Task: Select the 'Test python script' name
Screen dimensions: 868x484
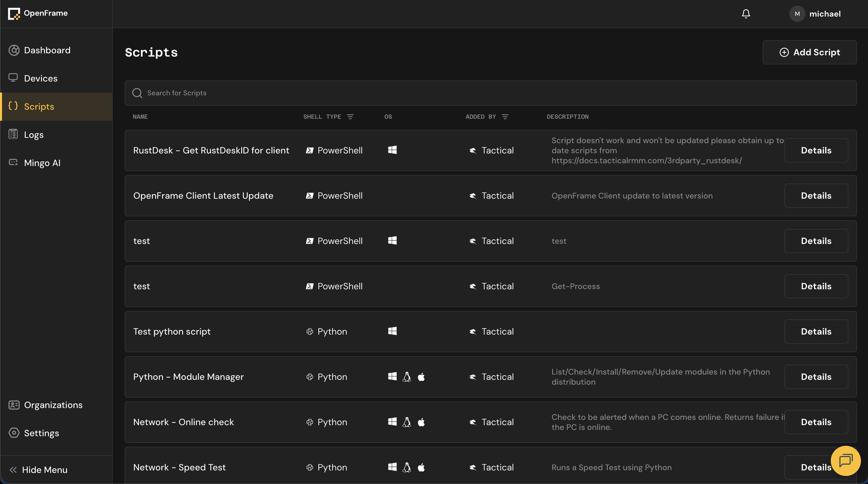Action: coord(172,331)
